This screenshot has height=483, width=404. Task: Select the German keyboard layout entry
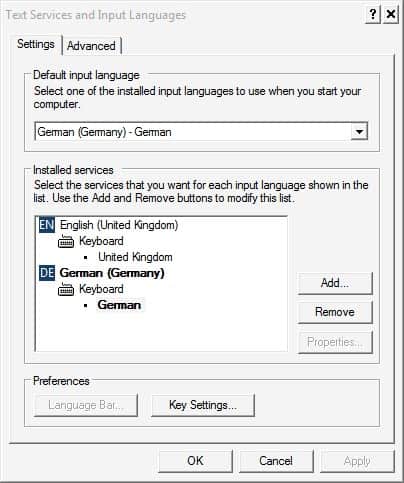119,305
